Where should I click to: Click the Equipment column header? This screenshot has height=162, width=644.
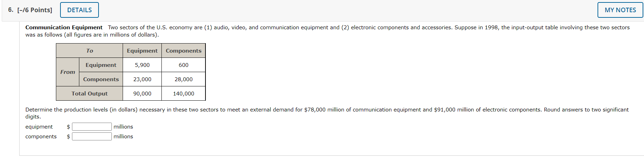tap(142, 51)
